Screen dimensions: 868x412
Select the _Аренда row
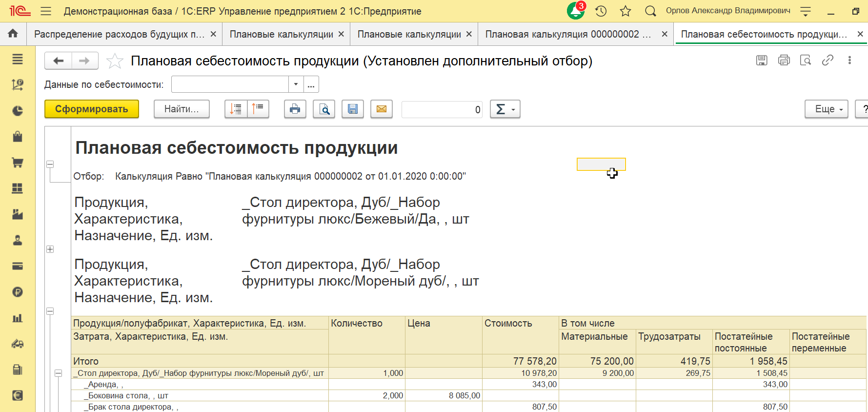(200, 385)
